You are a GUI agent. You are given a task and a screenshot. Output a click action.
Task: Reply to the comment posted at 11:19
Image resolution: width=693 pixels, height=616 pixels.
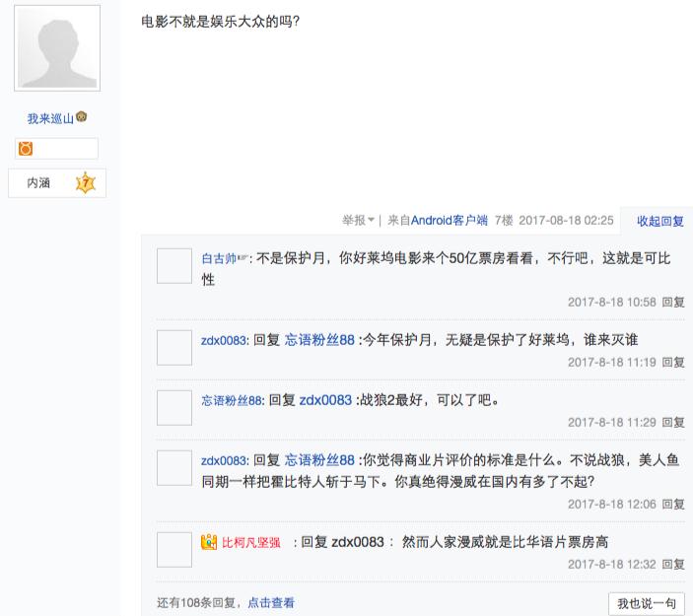coord(673,362)
